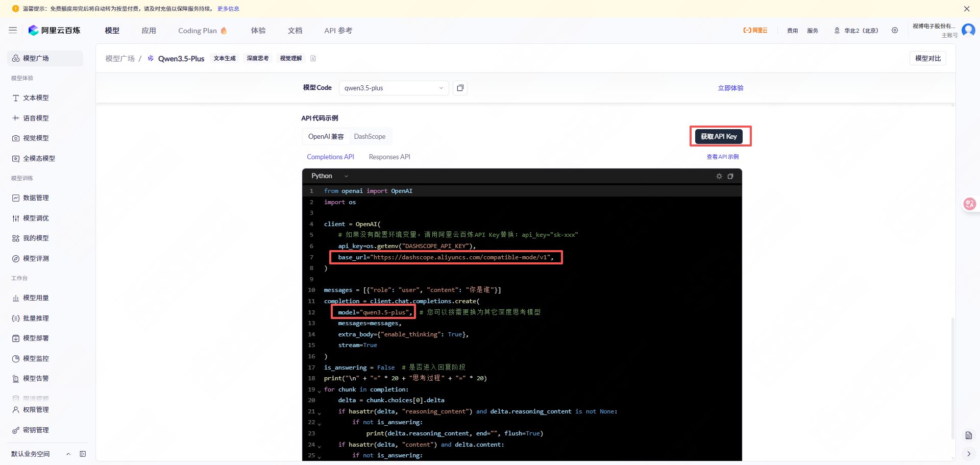Open the document icon beside 视觉理解 tag

(x=313, y=58)
